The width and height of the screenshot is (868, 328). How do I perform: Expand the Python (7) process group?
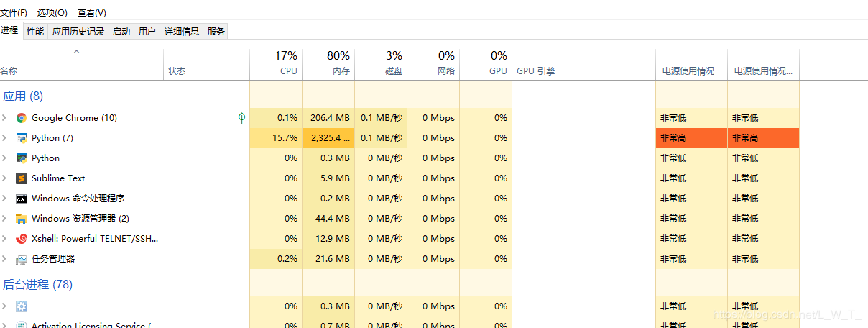(5, 138)
